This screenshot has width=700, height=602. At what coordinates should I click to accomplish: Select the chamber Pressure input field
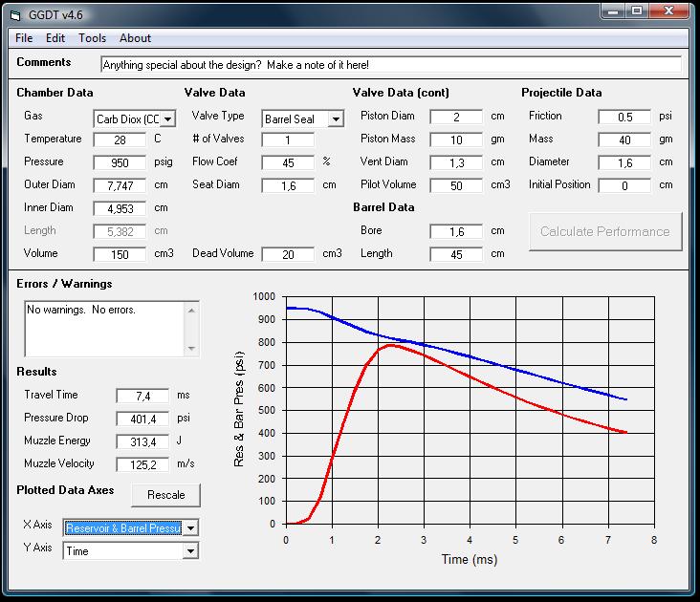coord(120,162)
